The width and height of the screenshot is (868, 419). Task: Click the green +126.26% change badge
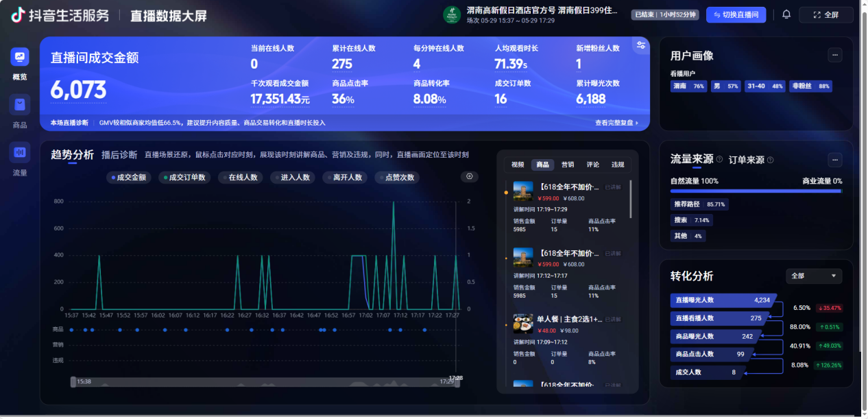(x=828, y=365)
